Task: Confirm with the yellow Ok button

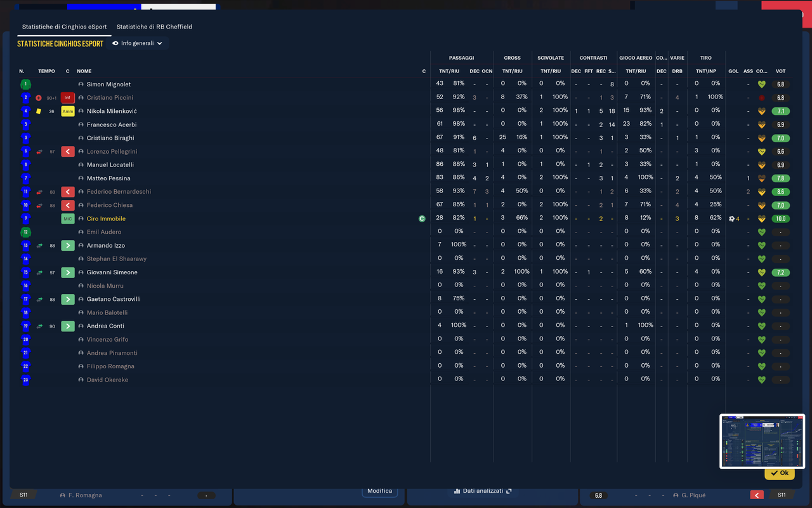Action: pos(780,473)
